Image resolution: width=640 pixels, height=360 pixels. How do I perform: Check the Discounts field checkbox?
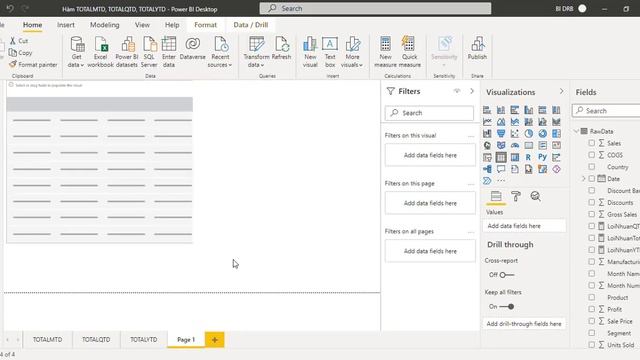coord(591,202)
